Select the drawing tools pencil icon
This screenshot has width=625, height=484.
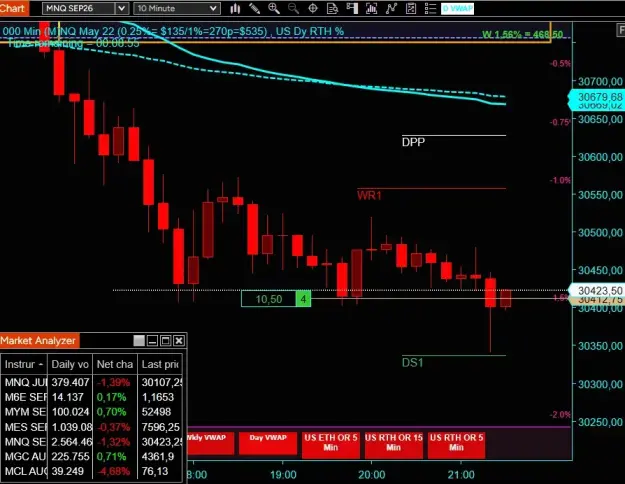(254, 8)
